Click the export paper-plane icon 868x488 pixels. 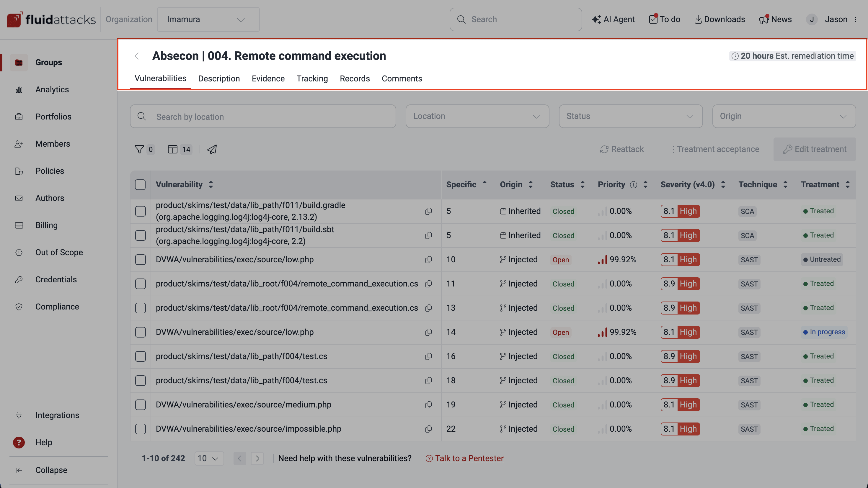point(212,149)
